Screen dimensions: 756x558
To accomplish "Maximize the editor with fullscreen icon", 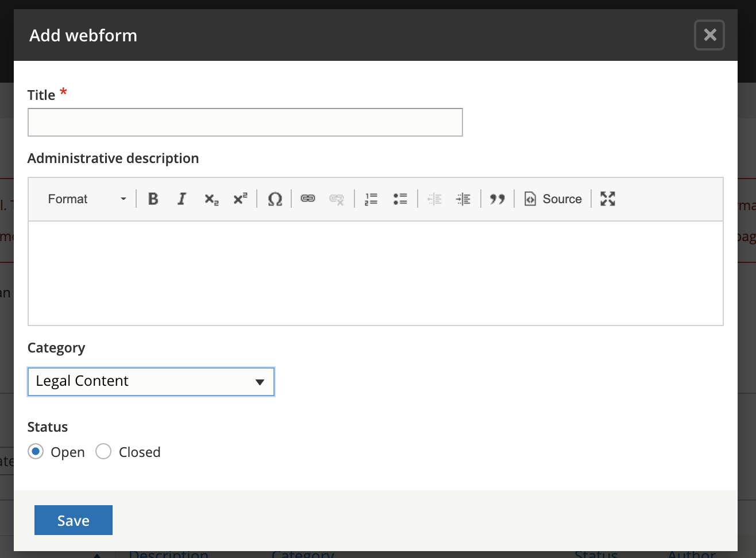I will click(608, 199).
